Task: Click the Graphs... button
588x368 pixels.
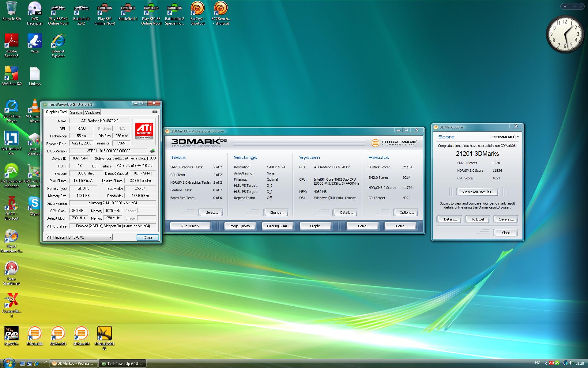Action: click(x=316, y=226)
